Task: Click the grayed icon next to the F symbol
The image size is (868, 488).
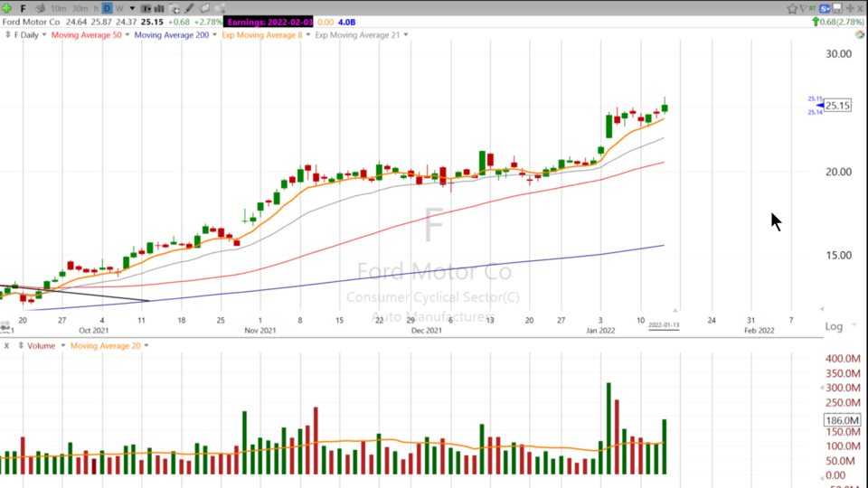Action: [40, 8]
